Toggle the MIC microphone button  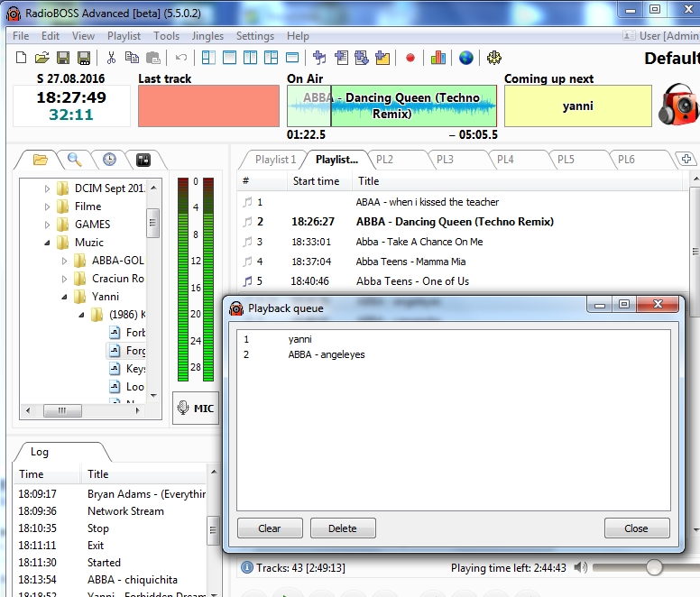click(195, 408)
